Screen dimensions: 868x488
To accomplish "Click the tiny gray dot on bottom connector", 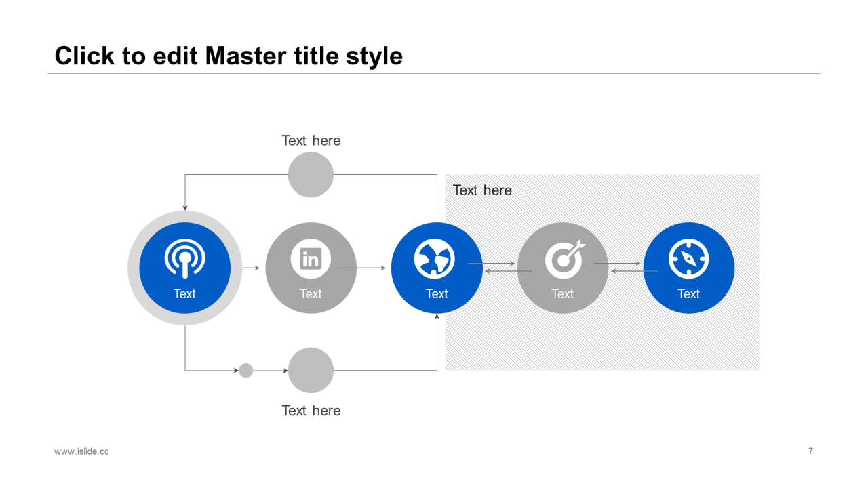I will click(x=246, y=371).
